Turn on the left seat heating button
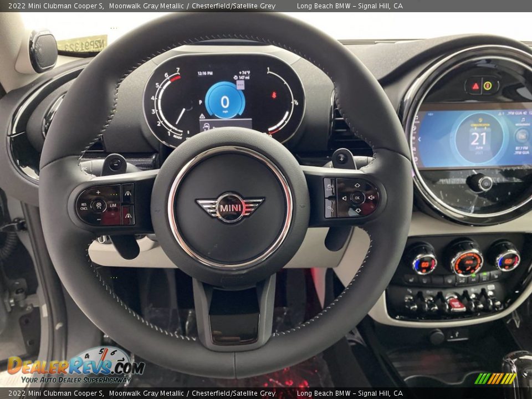The width and height of the screenshot is (532, 399). [x=411, y=279]
